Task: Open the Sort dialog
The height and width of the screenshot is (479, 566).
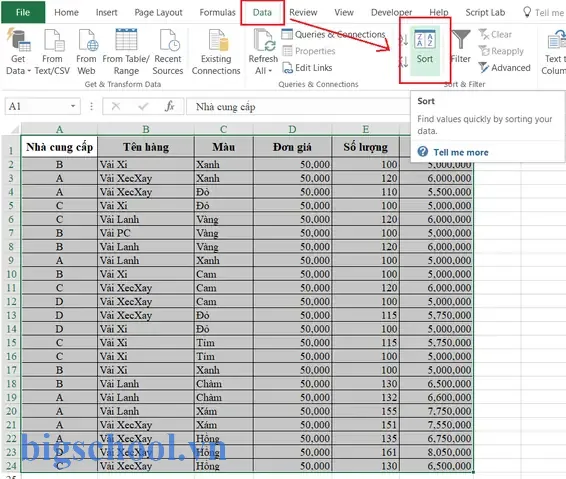Action: 425,50
